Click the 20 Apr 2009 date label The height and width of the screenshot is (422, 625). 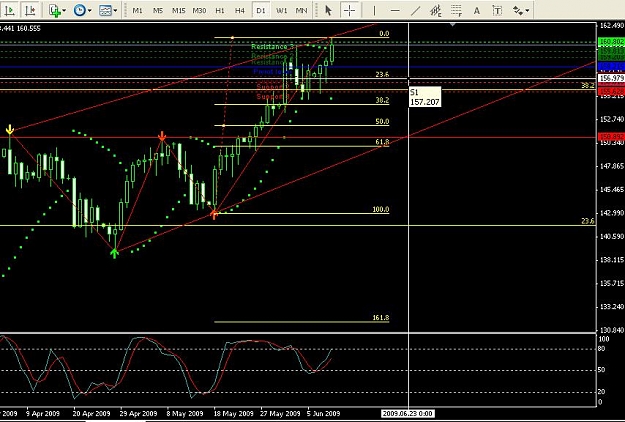pos(92,413)
